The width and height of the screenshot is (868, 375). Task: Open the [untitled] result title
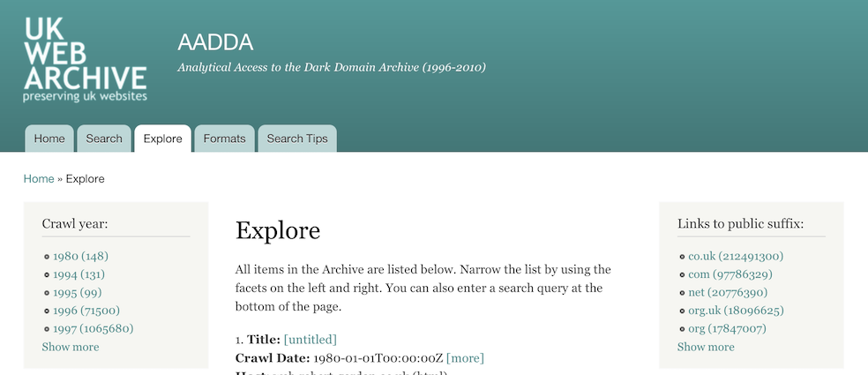coord(311,340)
